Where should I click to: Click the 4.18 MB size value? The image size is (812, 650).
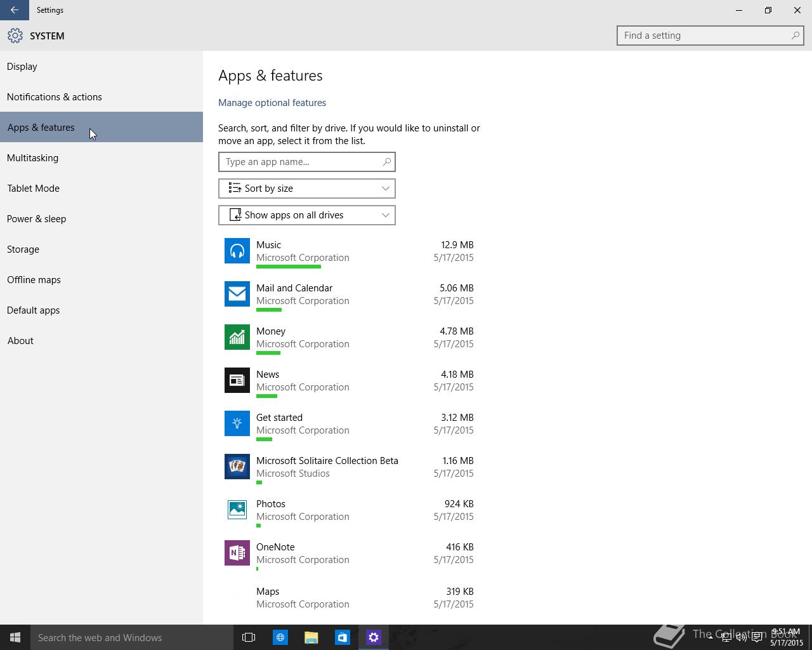click(457, 374)
